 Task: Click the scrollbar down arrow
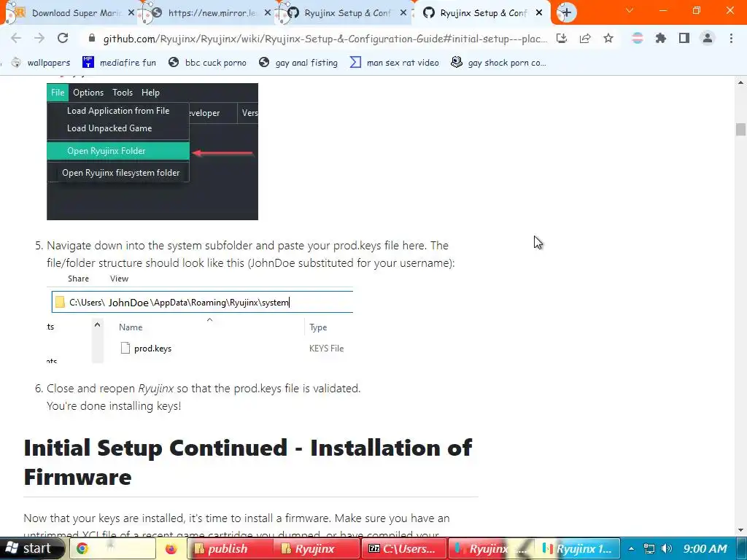(x=740, y=530)
